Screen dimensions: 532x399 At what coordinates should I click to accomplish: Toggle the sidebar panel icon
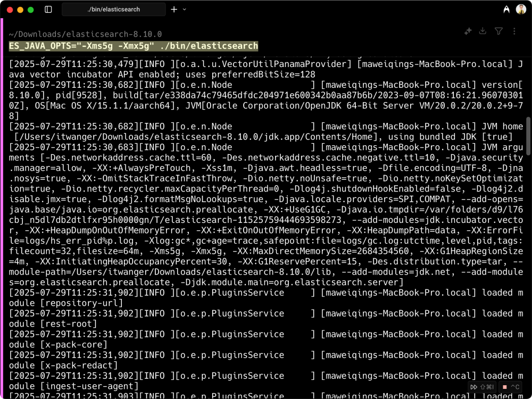[x=48, y=10]
